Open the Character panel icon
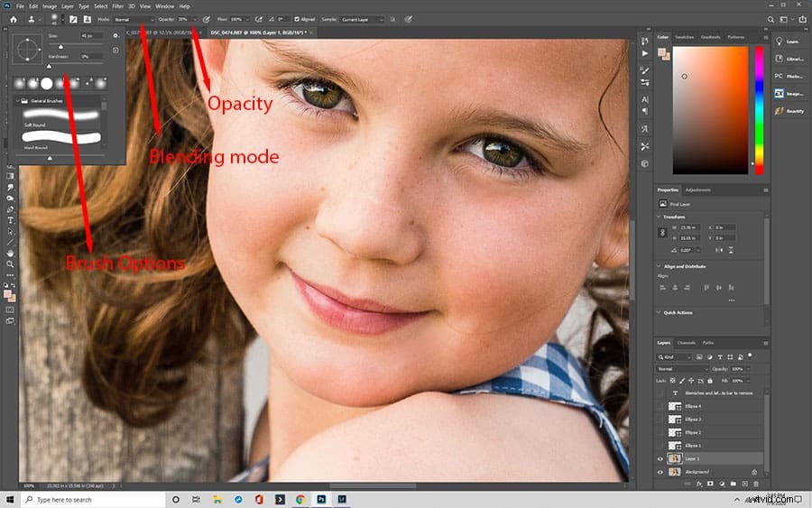 pos(645,99)
